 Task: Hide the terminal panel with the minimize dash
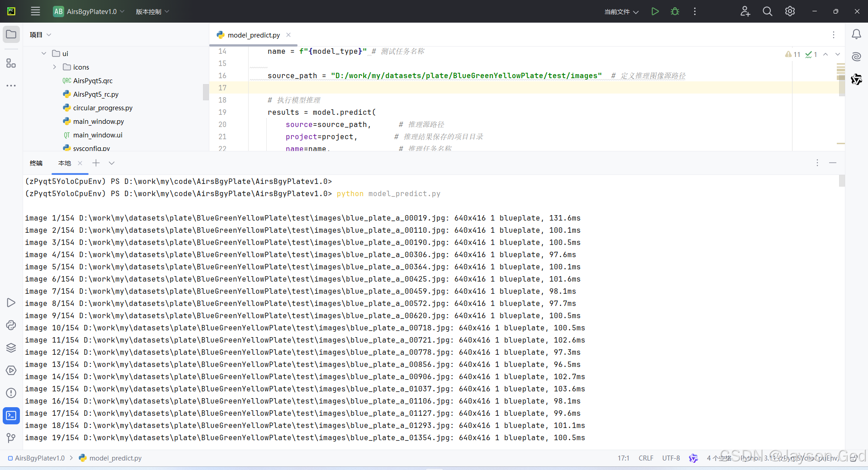(833, 163)
